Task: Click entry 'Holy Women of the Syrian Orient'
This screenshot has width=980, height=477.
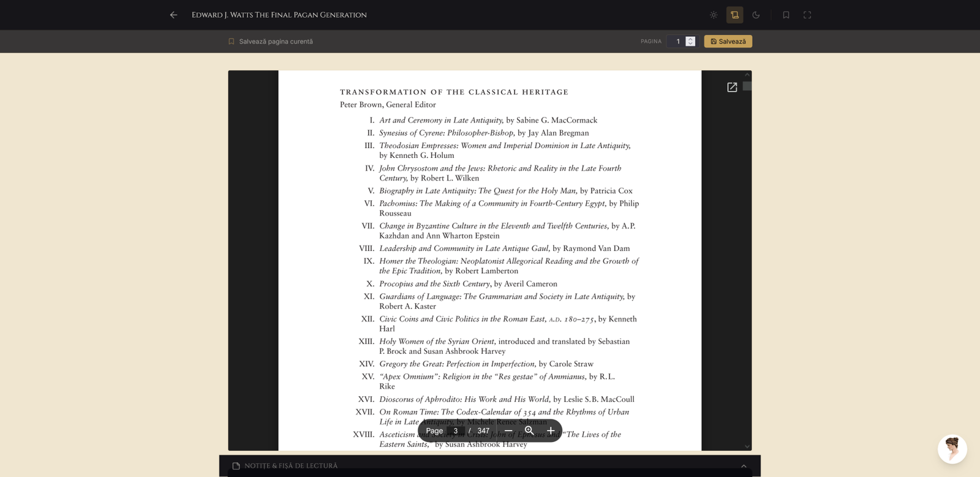Action: click(x=505, y=347)
